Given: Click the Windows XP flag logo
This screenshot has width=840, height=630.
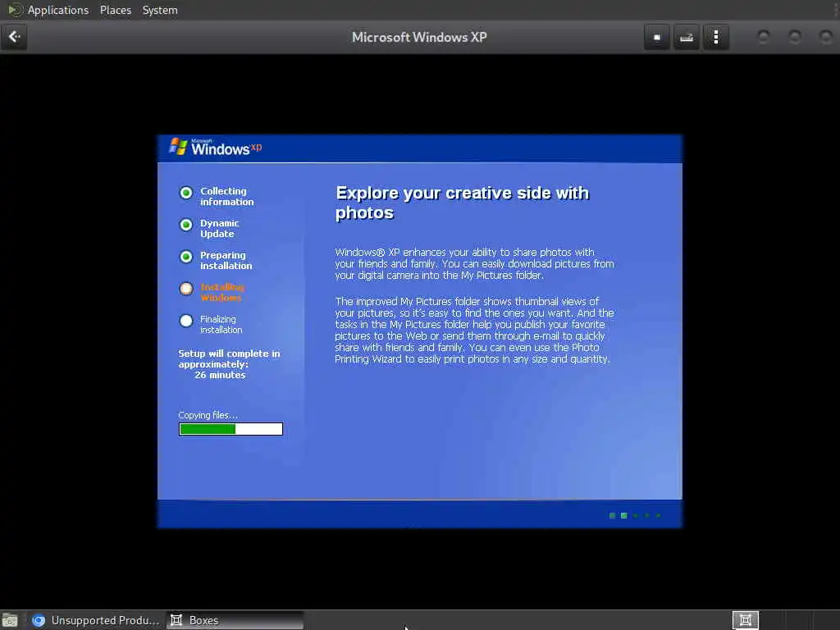Looking at the screenshot, I should click(x=178, y=146).
